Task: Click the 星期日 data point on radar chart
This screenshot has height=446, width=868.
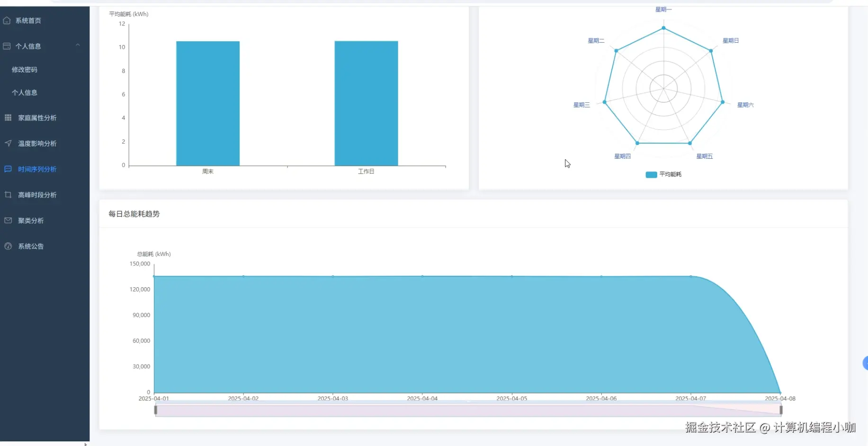Action: click(x=711, y=51)
